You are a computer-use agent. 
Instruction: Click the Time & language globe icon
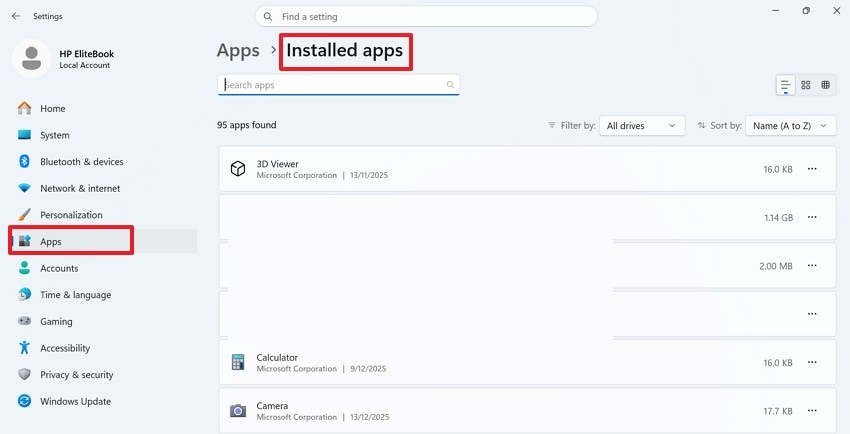(24, 294)
